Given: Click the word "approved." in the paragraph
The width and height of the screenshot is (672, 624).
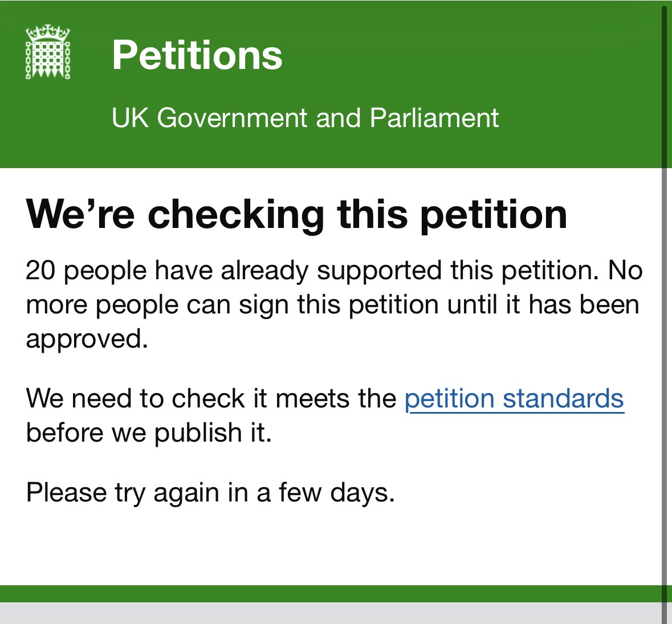Looking at the screenshot, I should (87, 339).
